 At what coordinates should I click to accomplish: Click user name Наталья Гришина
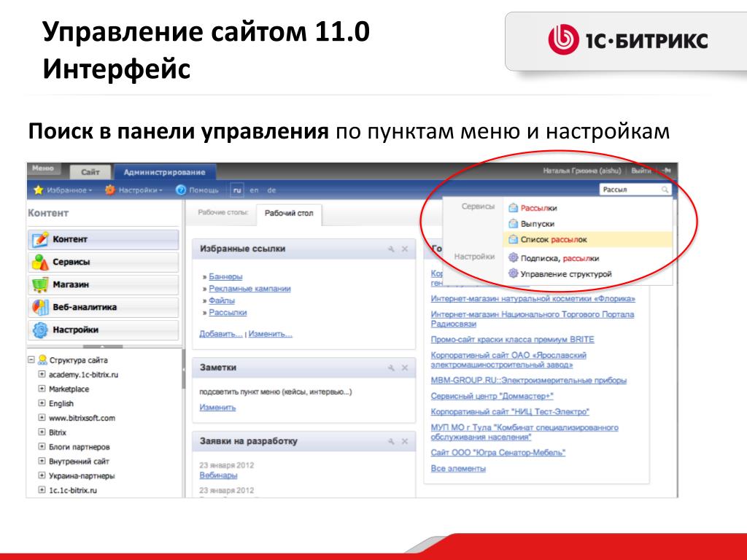click(x=582, y=171)
